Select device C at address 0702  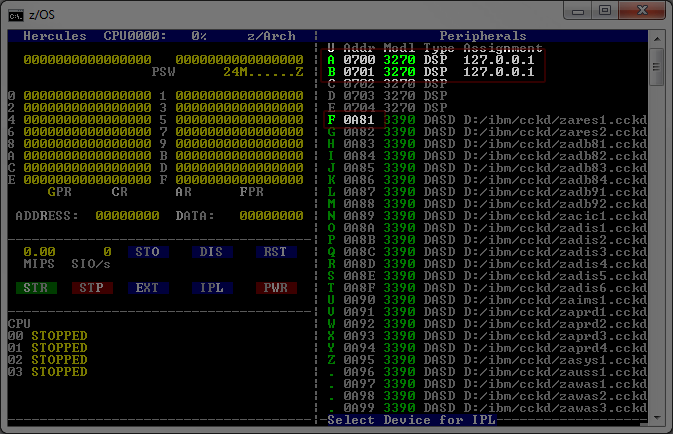pyautogui.click(x=387, y=84)
